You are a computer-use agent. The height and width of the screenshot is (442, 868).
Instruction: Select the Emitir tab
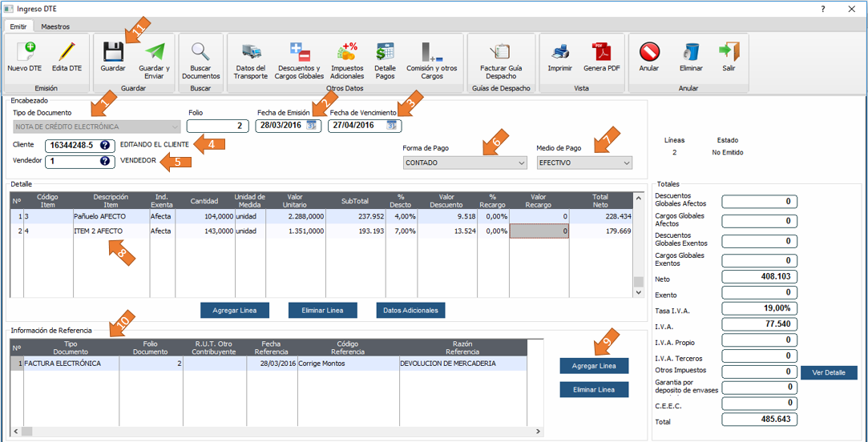tap(18, 26)
